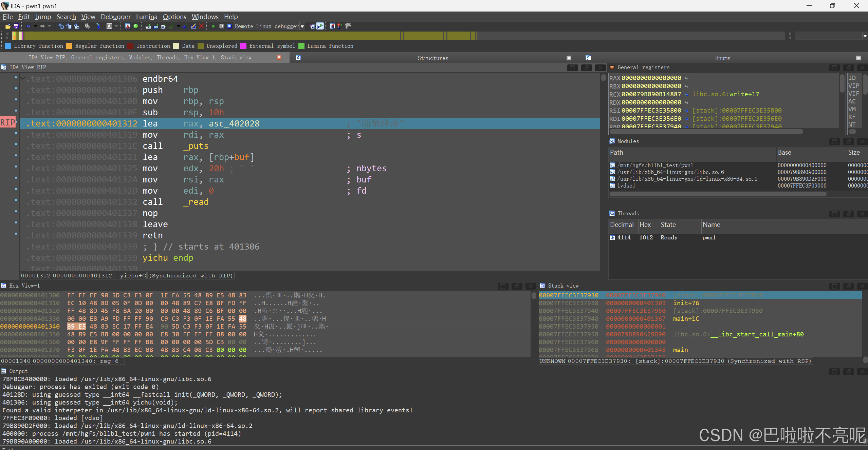Click the Modules horizontal scrollbar

[x=718, y=194]
